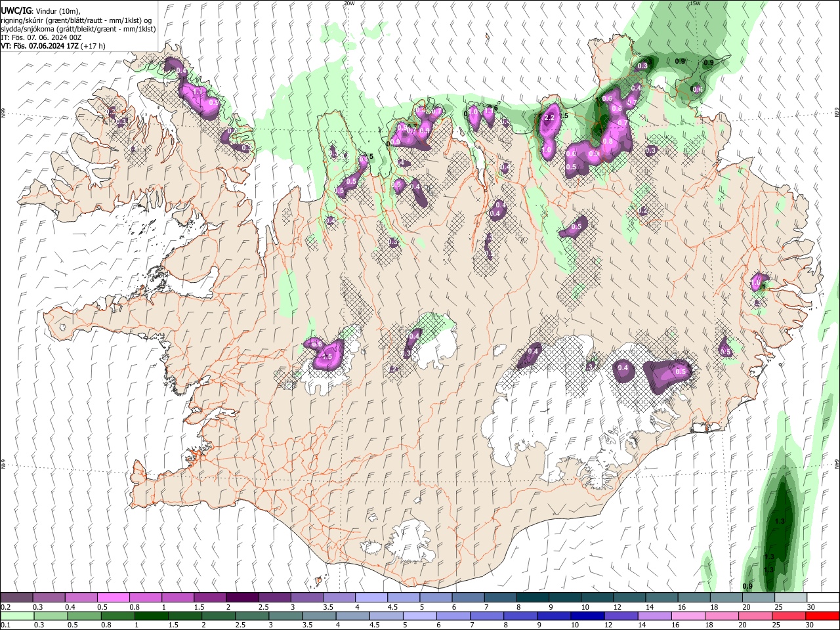Viewport: 840px width, 630px height.
Task: Click the '(+17 h)' forecast offset text
Action: tap(93, 47)
